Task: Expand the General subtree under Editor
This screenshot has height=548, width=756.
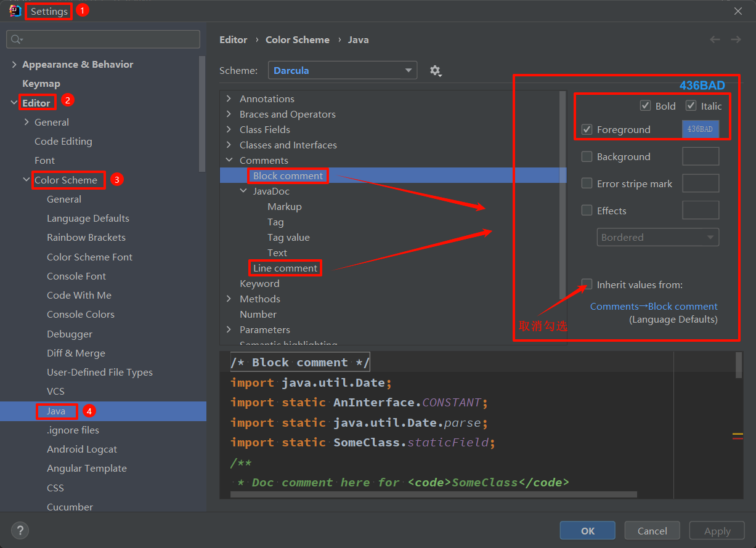Action: (x=26, y=122)
